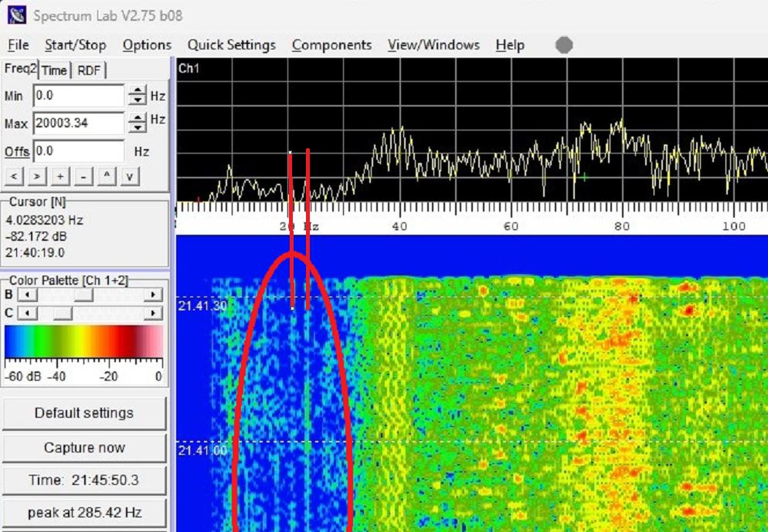This screenshot has height=532, width=768.
Task: Click the 'v' frequency range button
Action: pos(129,176)
